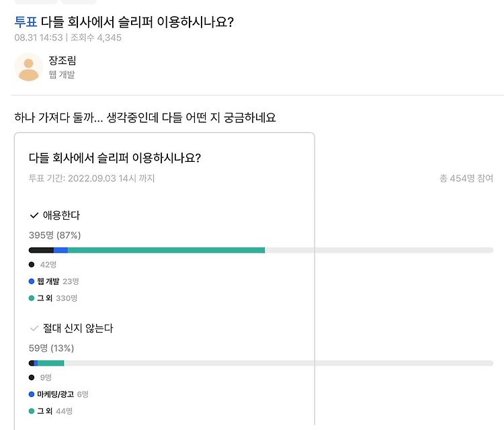Image resolution: width=504 pixels, height=430 pixels.
Task: Click the black dot beside 9명
Action: (x=32, y=378)
